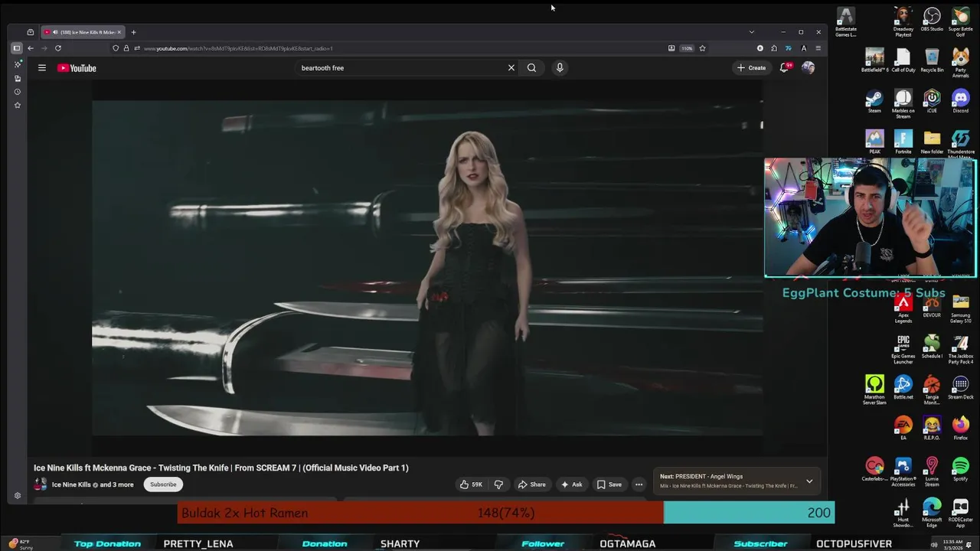Reload the page in the browser

click(57, 48)
